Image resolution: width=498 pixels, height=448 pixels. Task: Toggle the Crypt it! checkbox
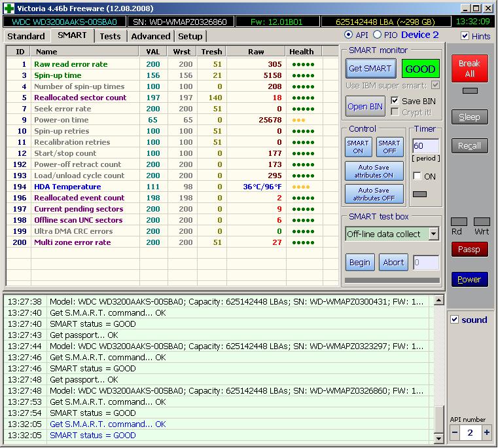(395, 112)
